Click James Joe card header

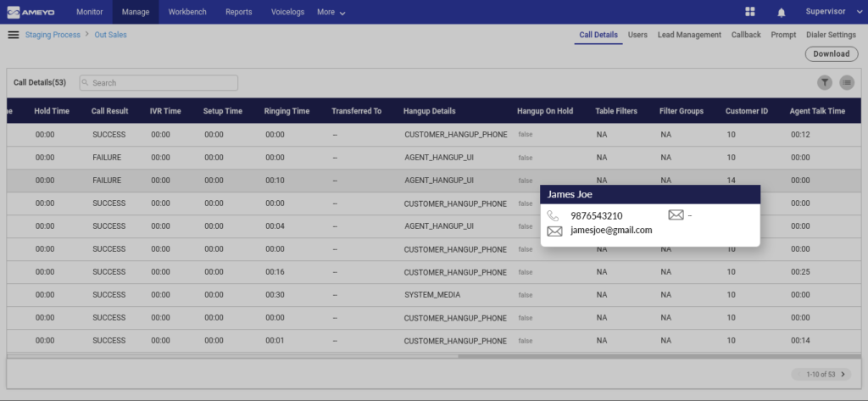coord(650,194)
